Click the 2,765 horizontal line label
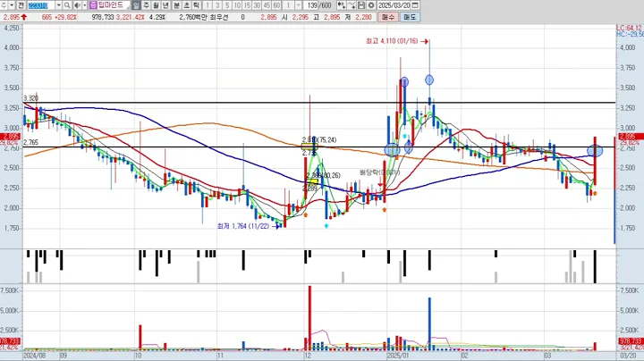 click(30, 142)
